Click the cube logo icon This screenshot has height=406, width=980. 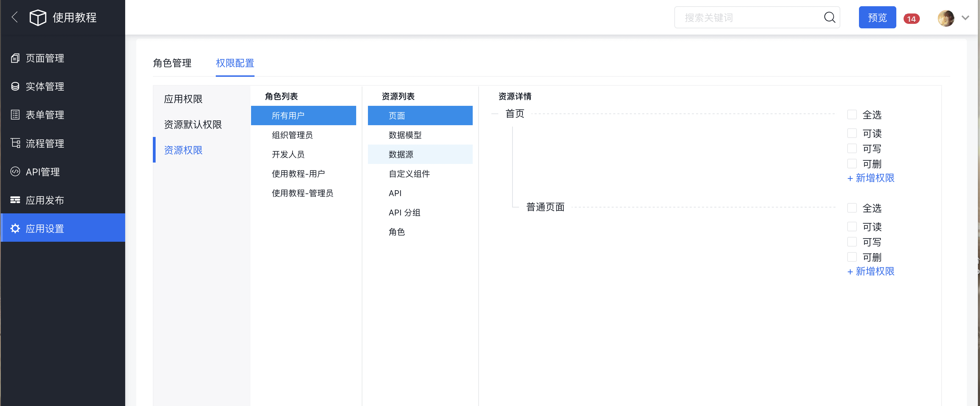tap(38, 17)
